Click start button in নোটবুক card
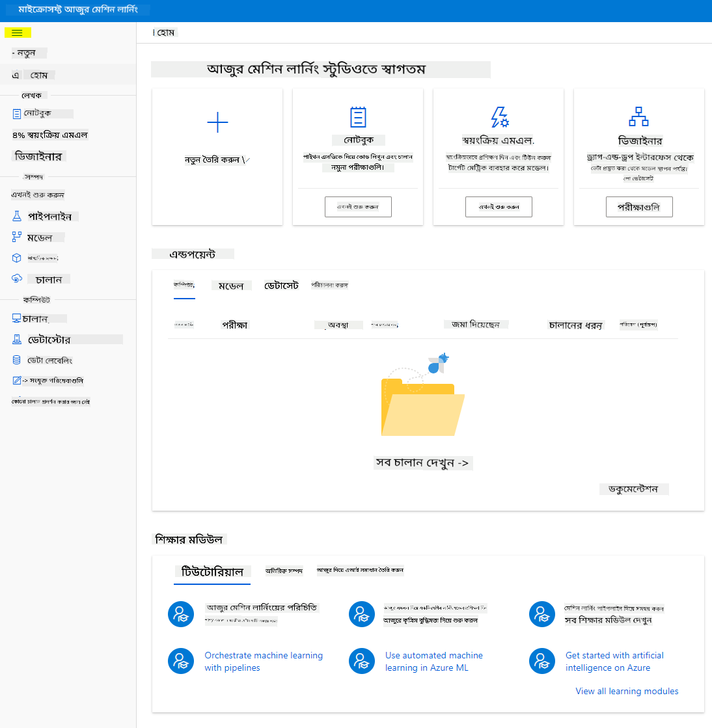 pos(358,207)
